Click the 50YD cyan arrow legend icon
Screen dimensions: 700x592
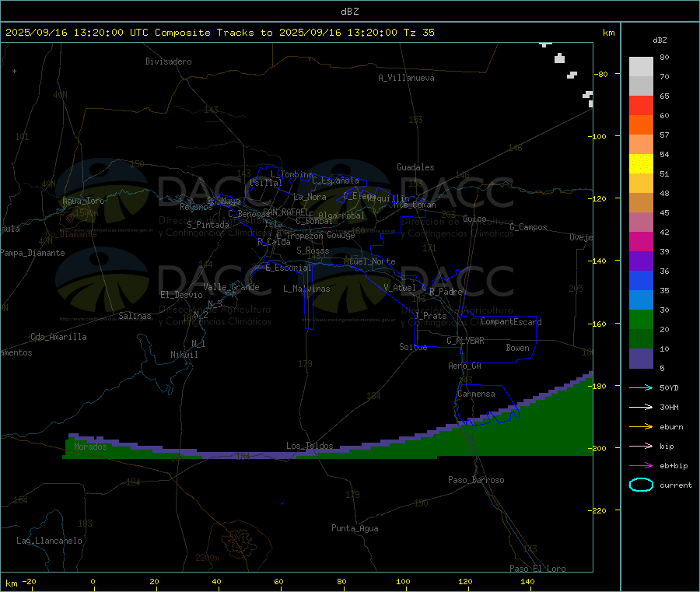coord(641,387)
